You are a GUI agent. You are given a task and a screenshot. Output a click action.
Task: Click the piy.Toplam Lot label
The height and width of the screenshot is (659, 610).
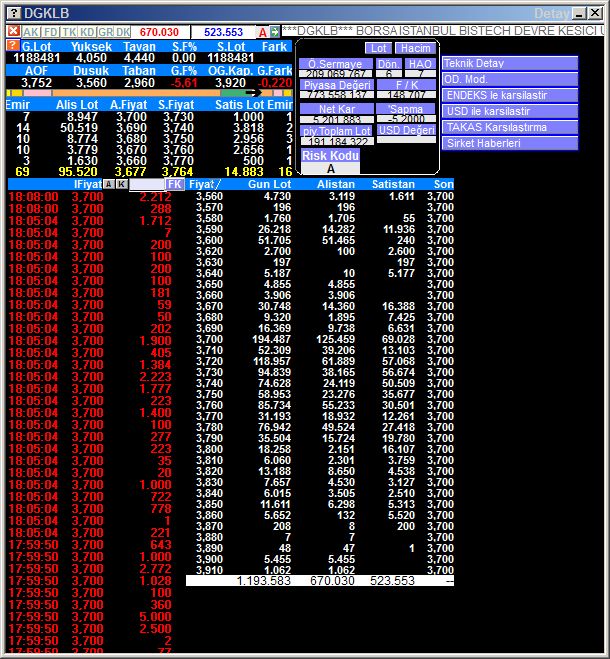337,131
